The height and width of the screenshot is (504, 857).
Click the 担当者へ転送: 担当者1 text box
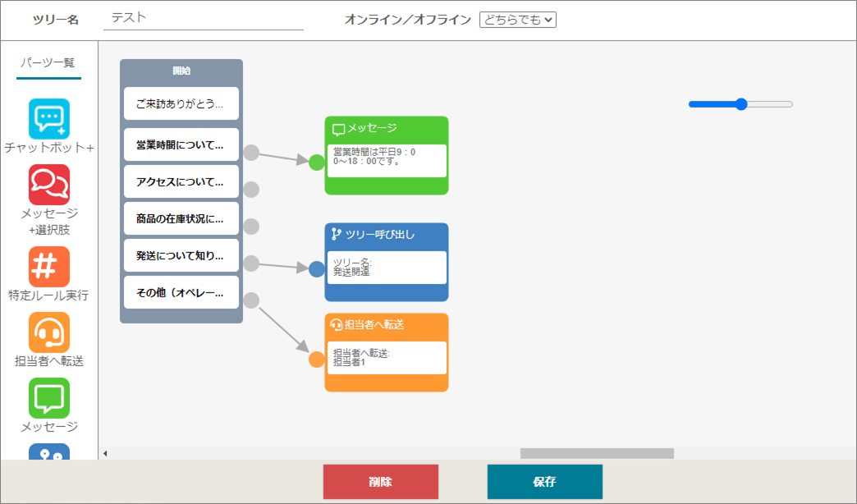(x=387, y=358)
